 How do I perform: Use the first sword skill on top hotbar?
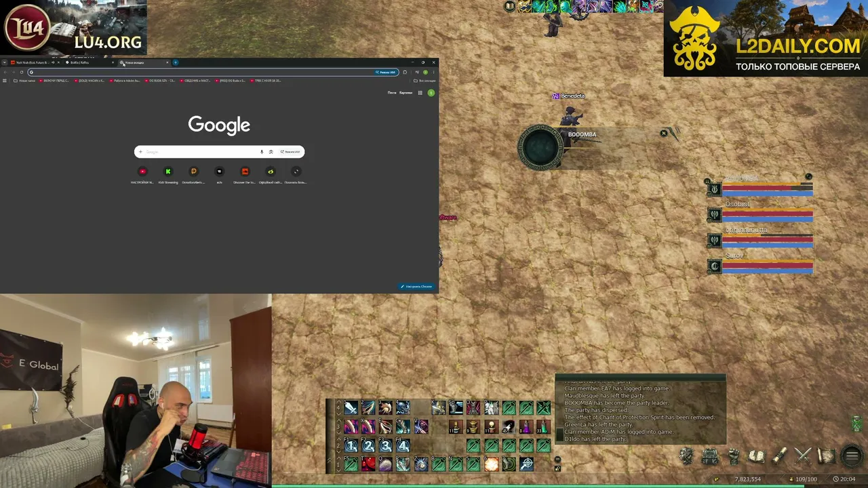click(351, 408)
